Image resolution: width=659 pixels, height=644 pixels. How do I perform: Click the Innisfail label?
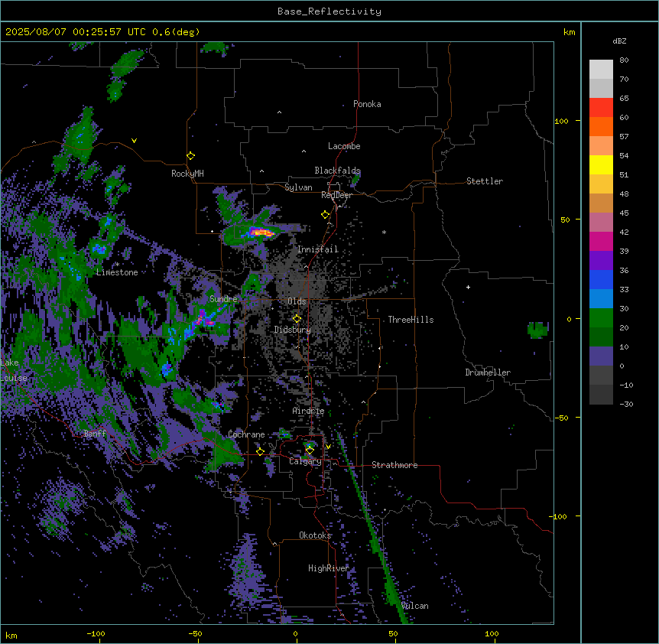tap(317, 249)
